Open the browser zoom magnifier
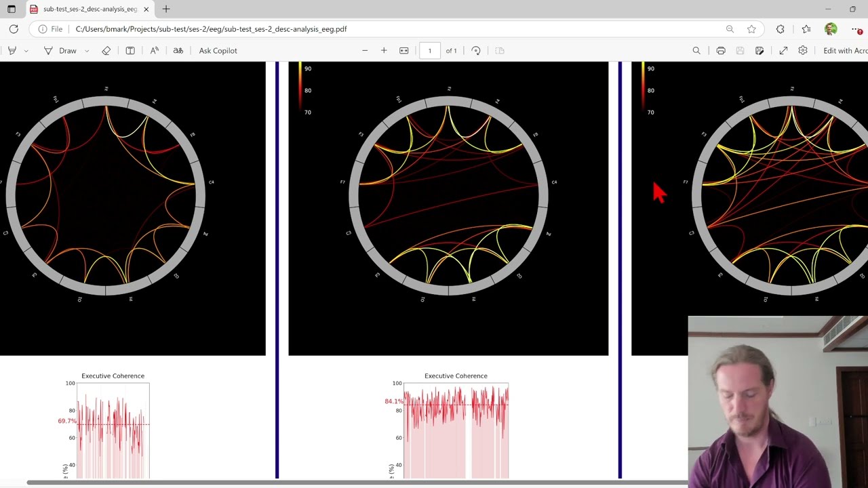868x488 pixels. 730,29
